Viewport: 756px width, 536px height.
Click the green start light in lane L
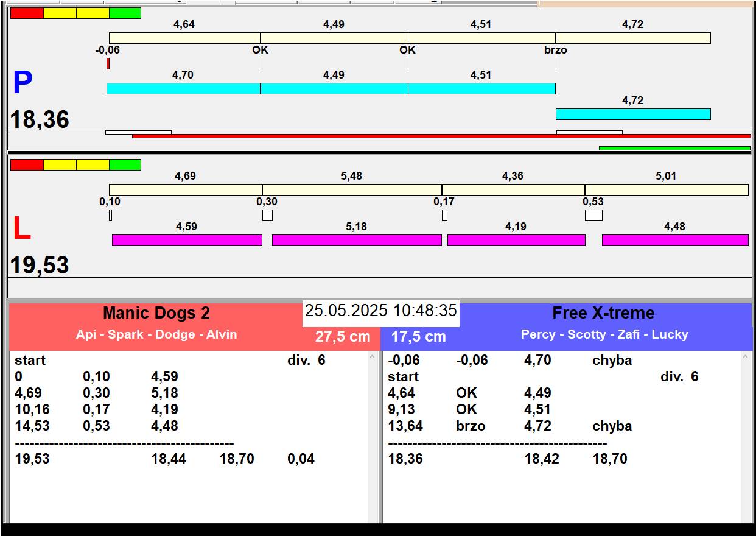click(x=125, y=164)
